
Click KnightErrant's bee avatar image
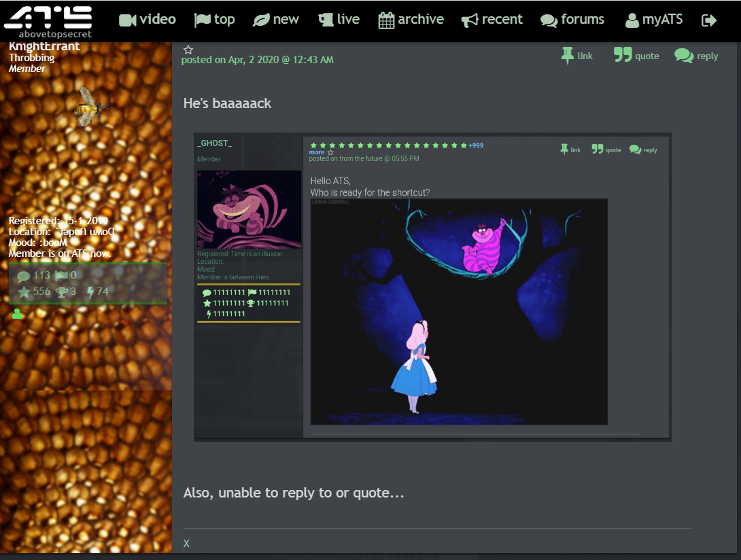coord(90,107)
